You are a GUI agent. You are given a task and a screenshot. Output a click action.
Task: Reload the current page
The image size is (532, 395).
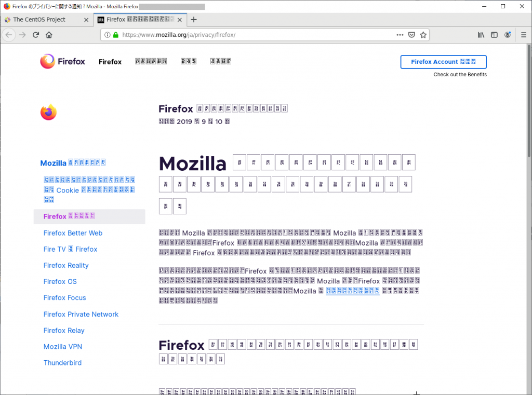pyautogui.click(x=36, y=35)
